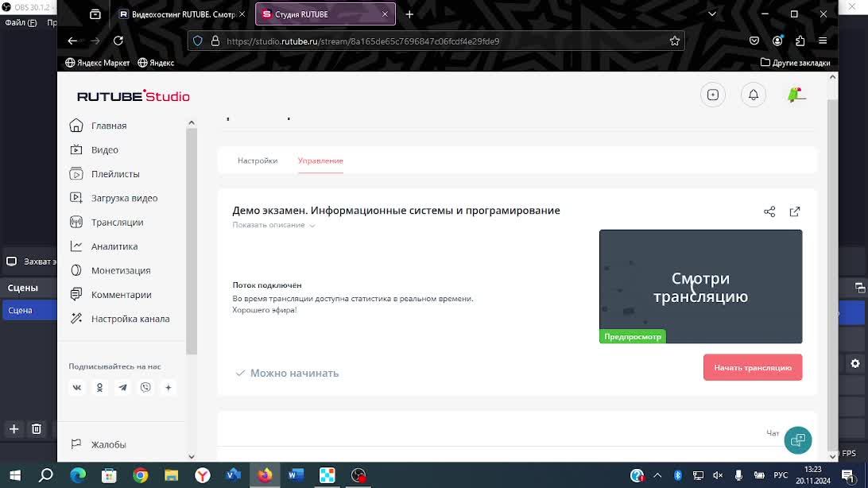Reload the page in browser
868x488 pixels.
pos(118,41)
